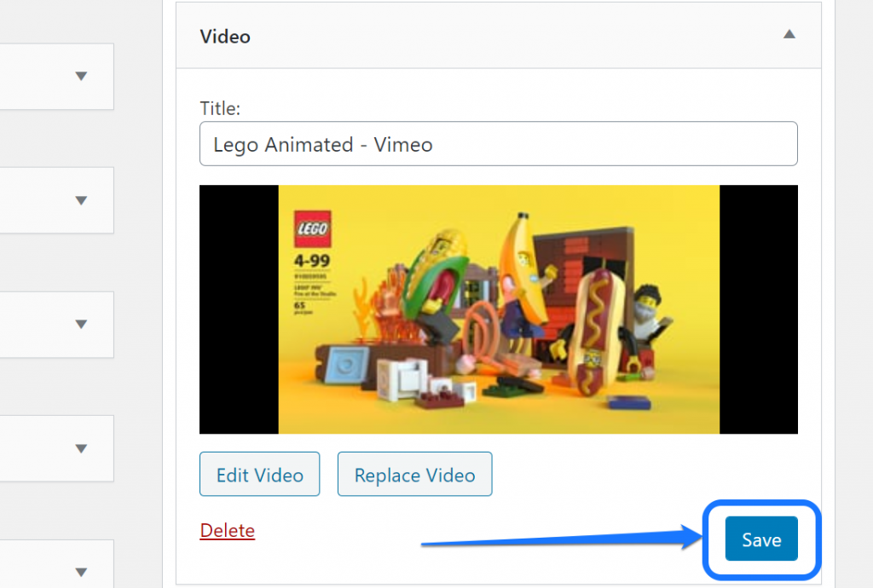Edit the Title field containing Lego Animated - Vimeo

[498, 143]
